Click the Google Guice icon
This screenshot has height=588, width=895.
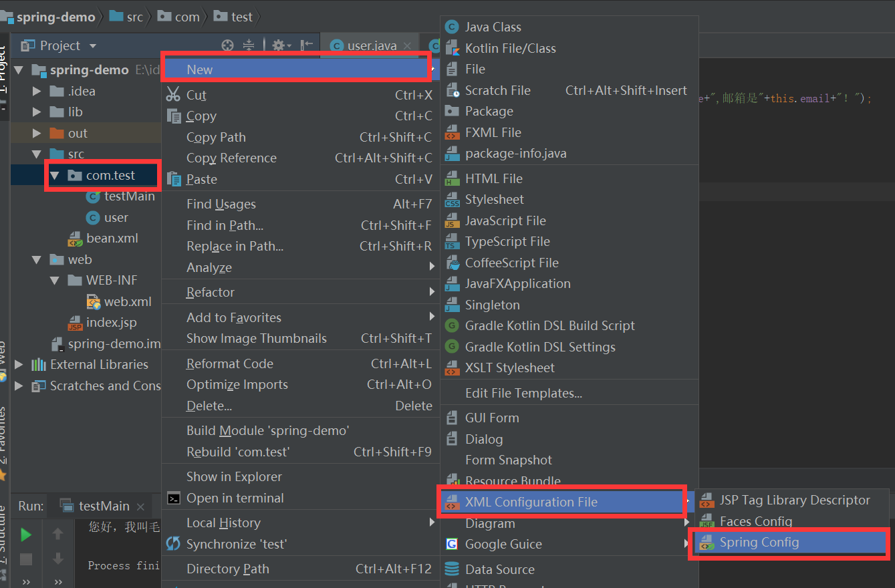point(453,545)
